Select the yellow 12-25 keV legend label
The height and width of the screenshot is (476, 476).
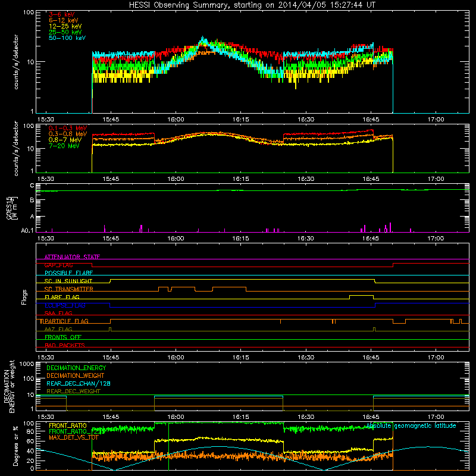coord(65,26)
